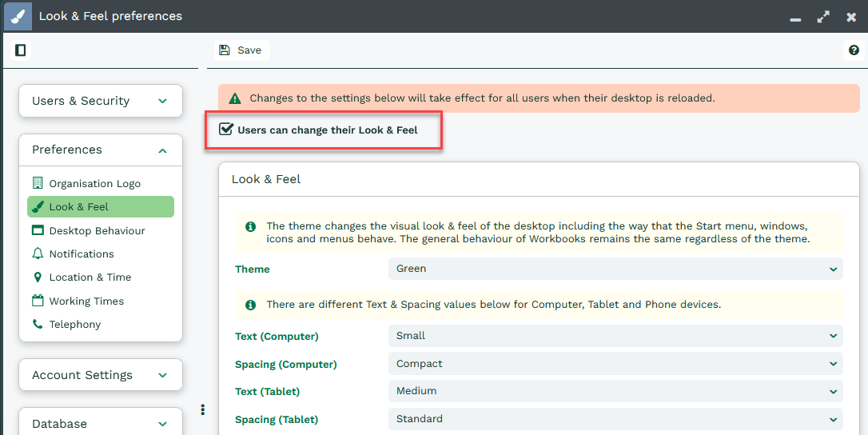Viewport: 868px width, 435px height.
Task: Click the Notifications bell icon
Action: (38, 253)
